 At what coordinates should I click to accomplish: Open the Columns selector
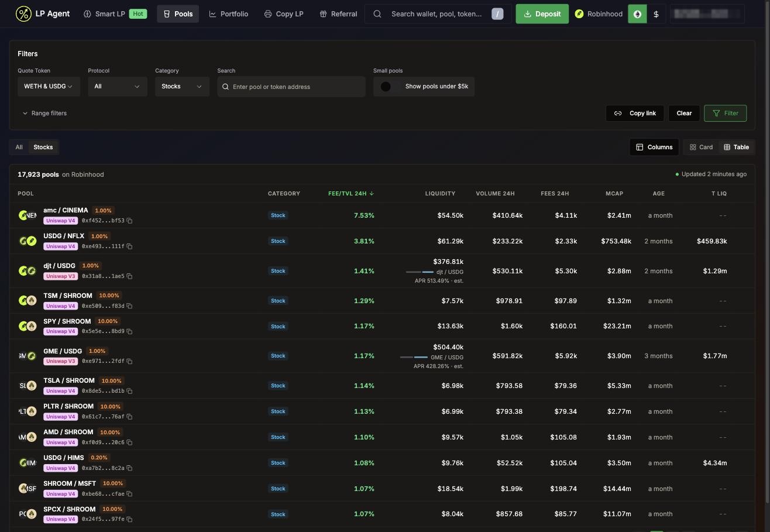pos(654,147)
